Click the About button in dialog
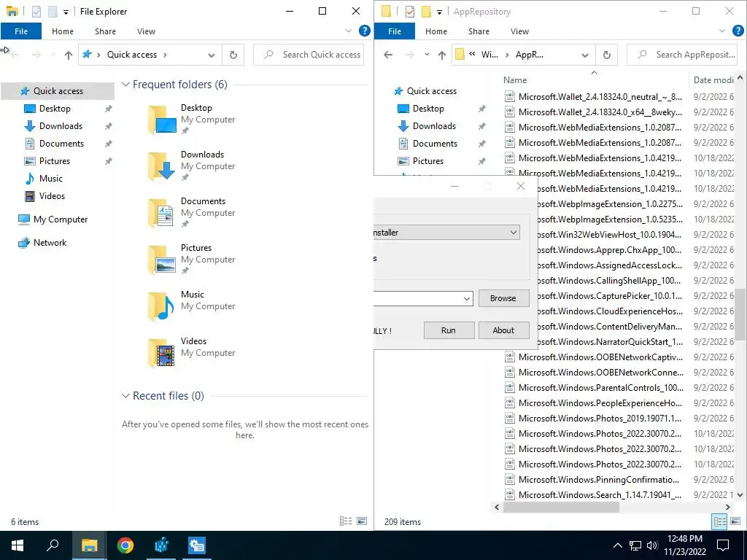The width and height of the screenshot is (747, 560). (x=503, y=330)
